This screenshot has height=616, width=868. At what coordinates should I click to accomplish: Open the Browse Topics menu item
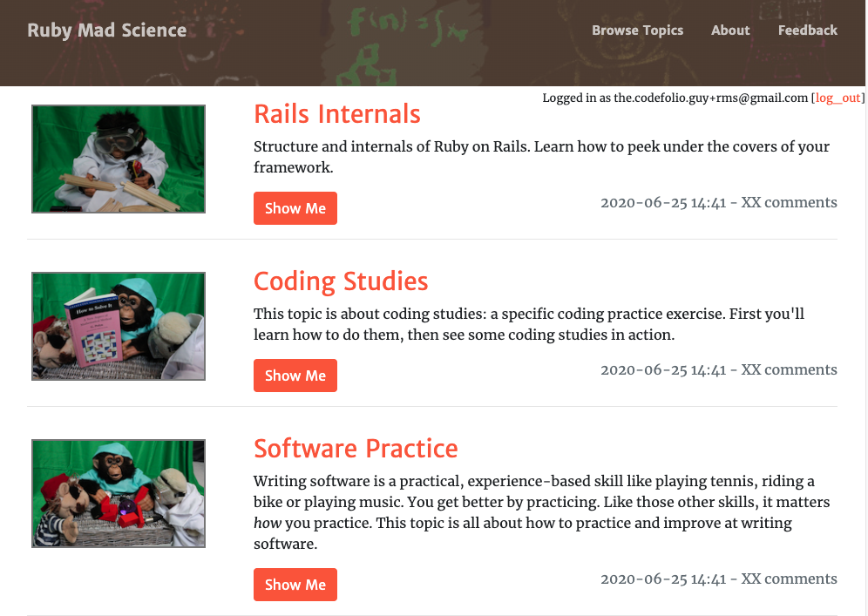tap(637, 30)
